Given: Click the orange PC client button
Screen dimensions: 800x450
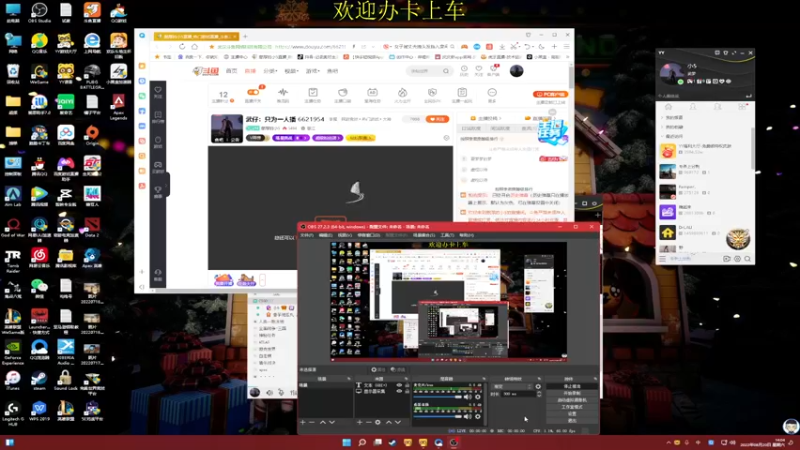Looking at the screenshot, I should (x=551, y=94).
